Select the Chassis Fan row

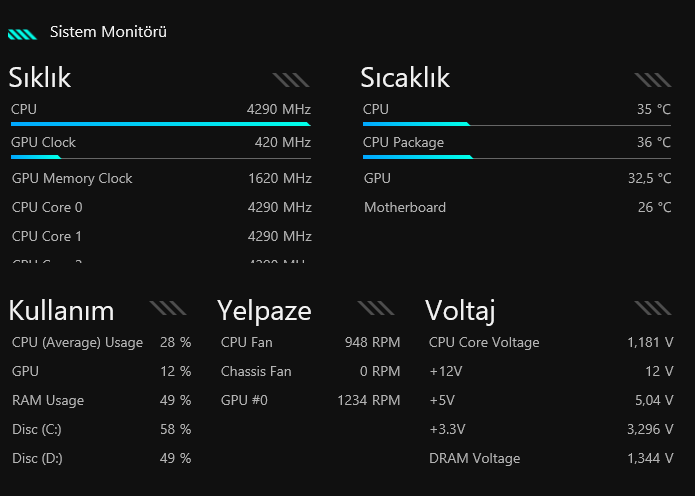pyautogui.click(x=310, y=372)
